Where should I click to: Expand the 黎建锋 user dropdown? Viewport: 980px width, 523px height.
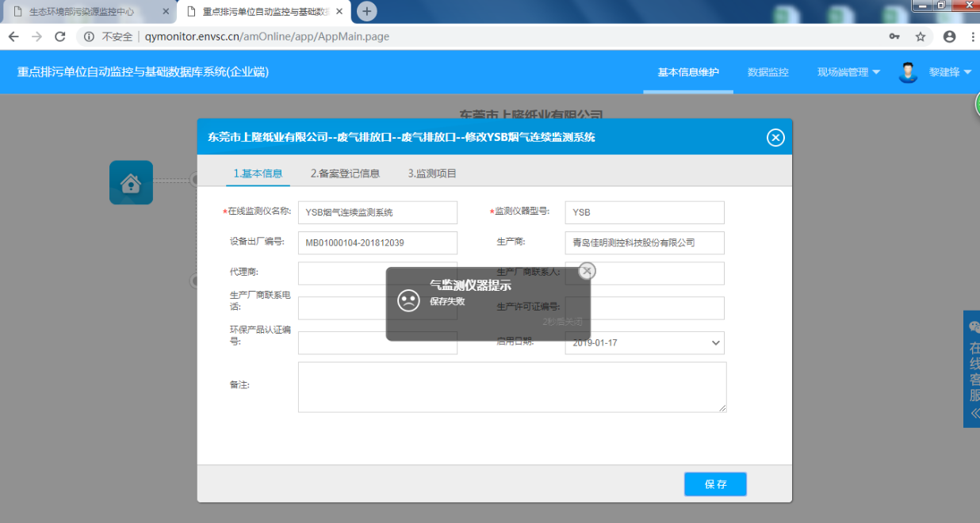tap(950, 72)
